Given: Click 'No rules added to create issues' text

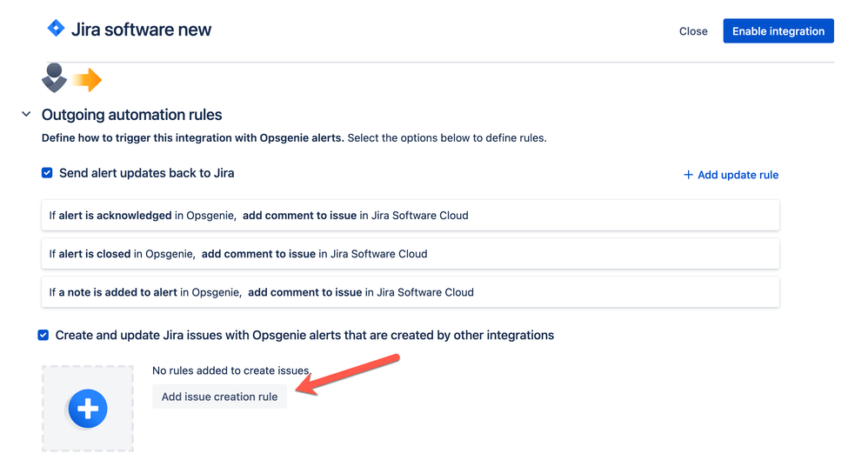Looking at the screenshot, I should coord(231,370).
